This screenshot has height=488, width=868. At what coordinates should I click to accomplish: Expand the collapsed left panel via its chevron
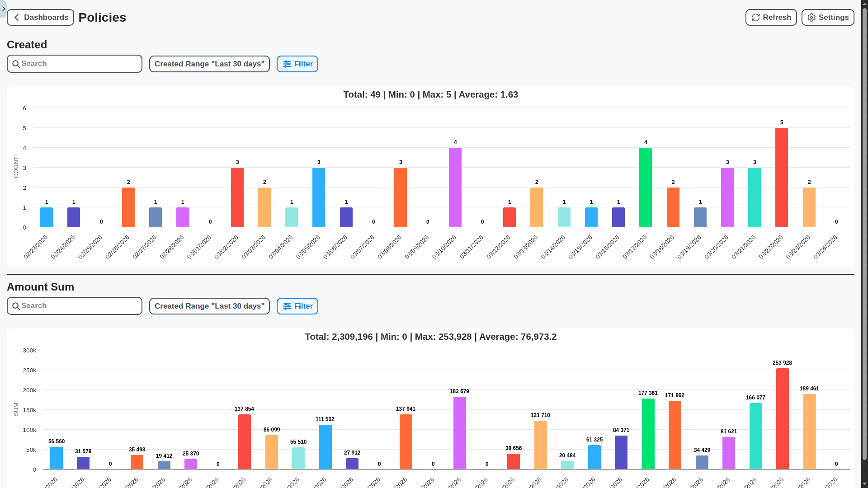coord(4,9)
